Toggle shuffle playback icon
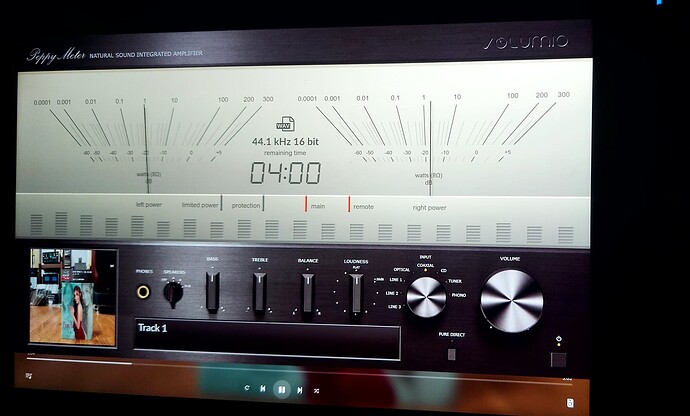This screenshot has height=416, width=690. click(316, 390)
